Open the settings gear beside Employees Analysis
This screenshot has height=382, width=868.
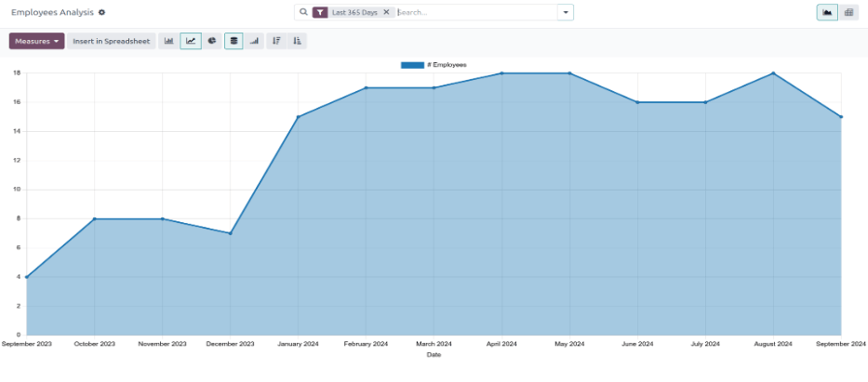102,12
